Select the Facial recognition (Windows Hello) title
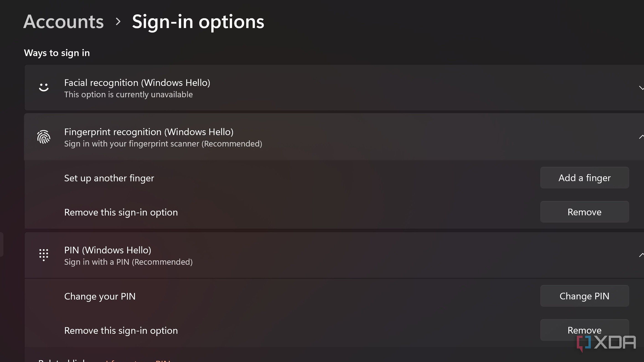Viewport: 644px width, 362px height. click(x=137, y=83)
